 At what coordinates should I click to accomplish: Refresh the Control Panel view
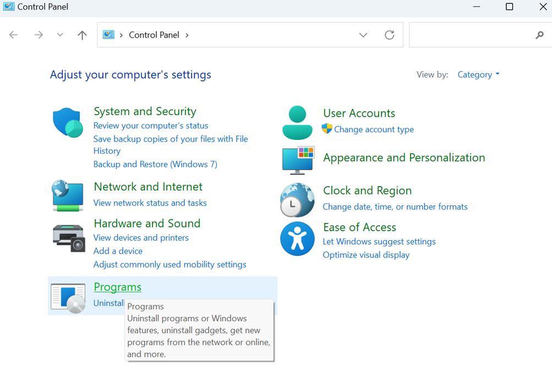389,35
